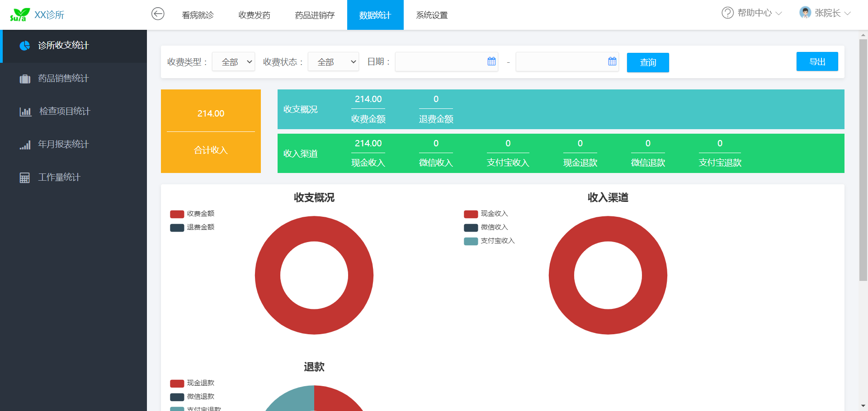Image resolution: width=868 pixels, height=411 pixels.
Task: Expand the 张院长 account chevron
Action: pyautogui.click(x=847, y=14)
